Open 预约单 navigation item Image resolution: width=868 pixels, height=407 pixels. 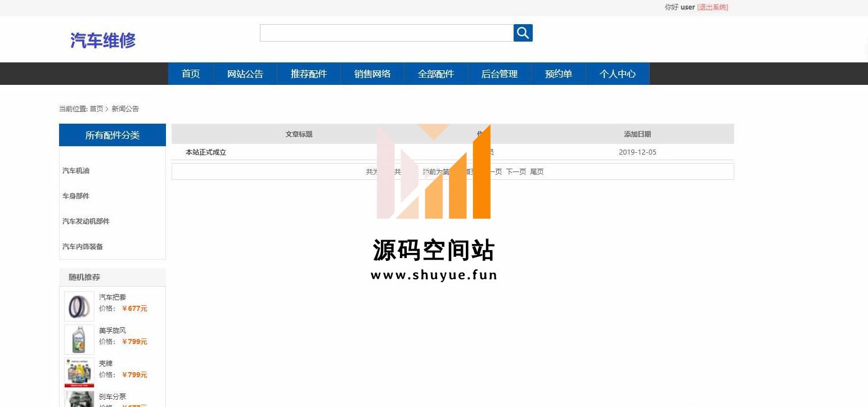559,74
